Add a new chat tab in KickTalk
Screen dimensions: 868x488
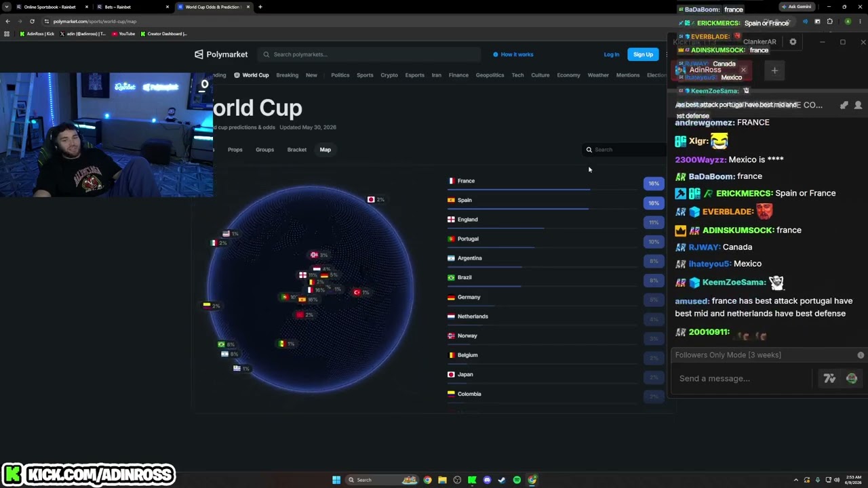click(774, 70)
